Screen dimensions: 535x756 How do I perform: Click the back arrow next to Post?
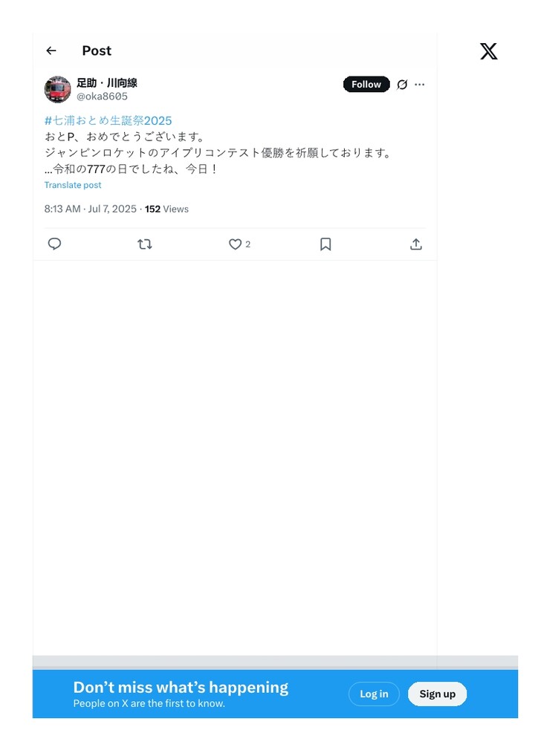click(x=51, y=50)
